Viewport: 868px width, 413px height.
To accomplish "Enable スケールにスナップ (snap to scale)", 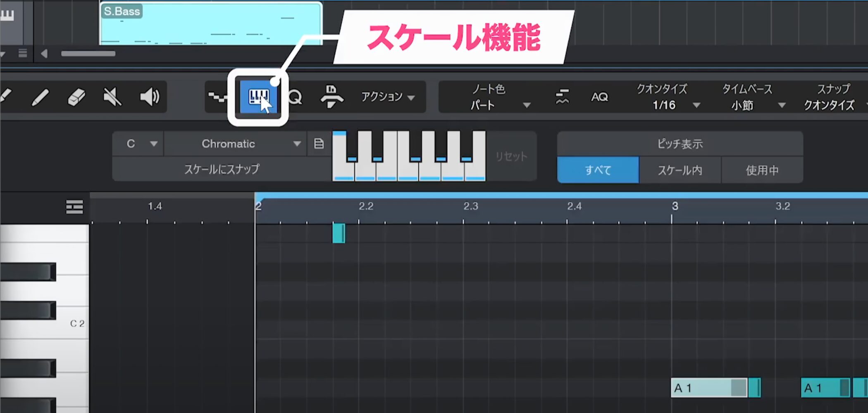I will (x=222, y=169).
